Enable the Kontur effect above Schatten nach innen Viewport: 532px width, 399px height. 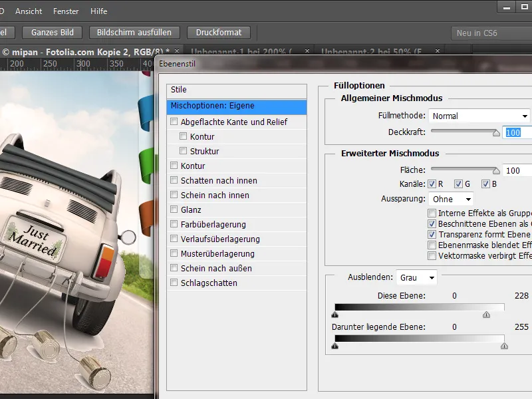point(174,165)
